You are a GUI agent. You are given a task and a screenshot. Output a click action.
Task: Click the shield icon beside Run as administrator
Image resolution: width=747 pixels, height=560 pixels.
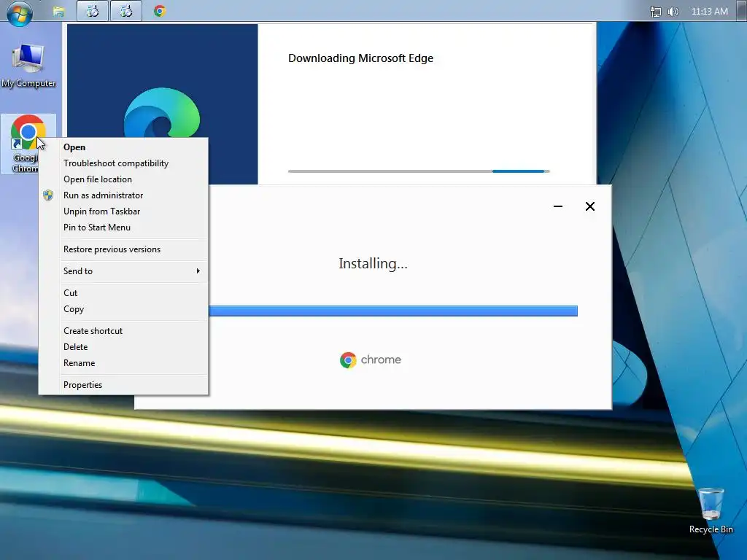click(x=48, y=195)
